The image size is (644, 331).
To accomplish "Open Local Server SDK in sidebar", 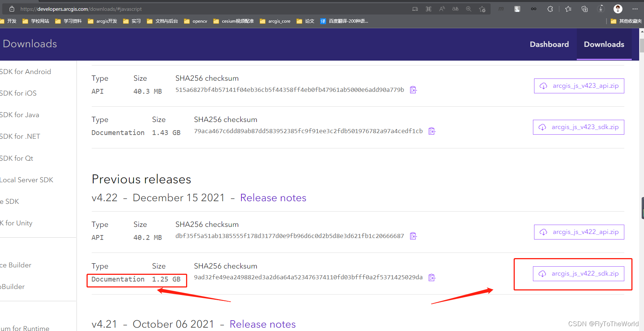I will tap(27, 180).
